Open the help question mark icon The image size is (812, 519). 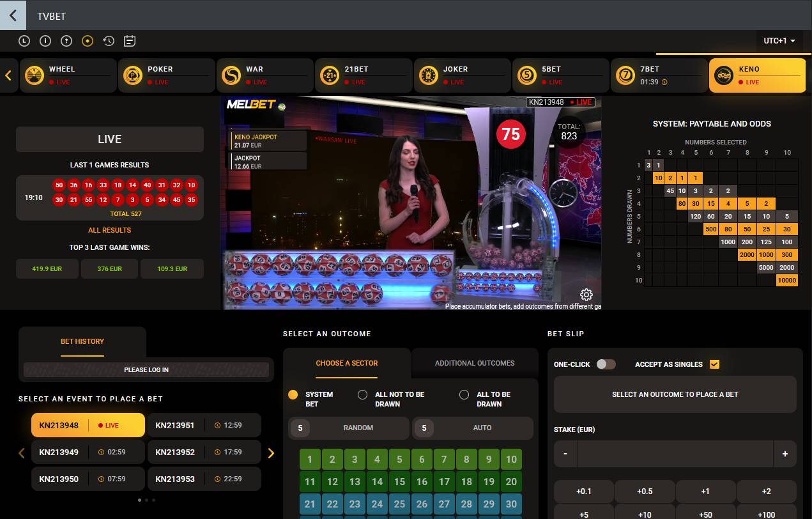coord(66,41)
